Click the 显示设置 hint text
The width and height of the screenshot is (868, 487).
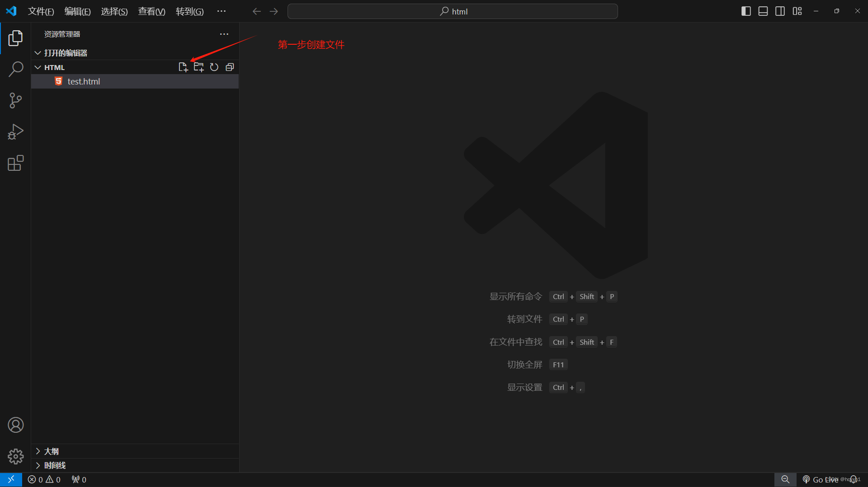click(524, 388)
